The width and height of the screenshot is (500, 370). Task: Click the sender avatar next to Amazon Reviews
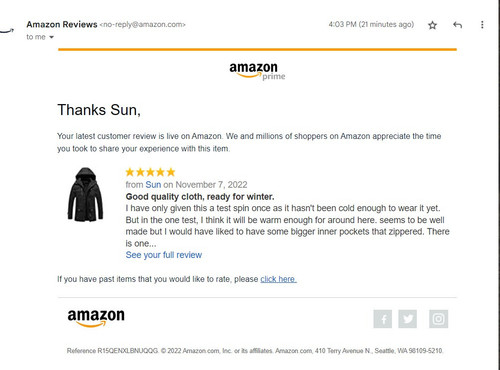7,30
